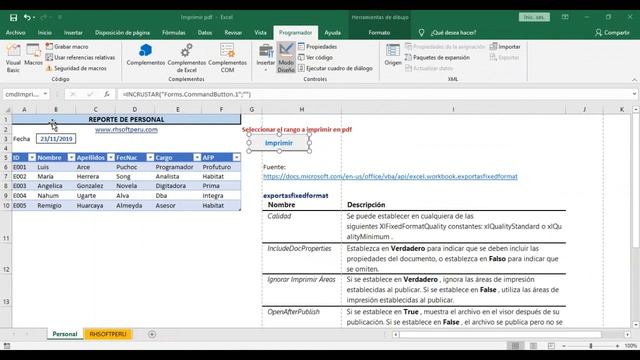Open the Archivo menu

pyautogui.click(x=16, y=32)
